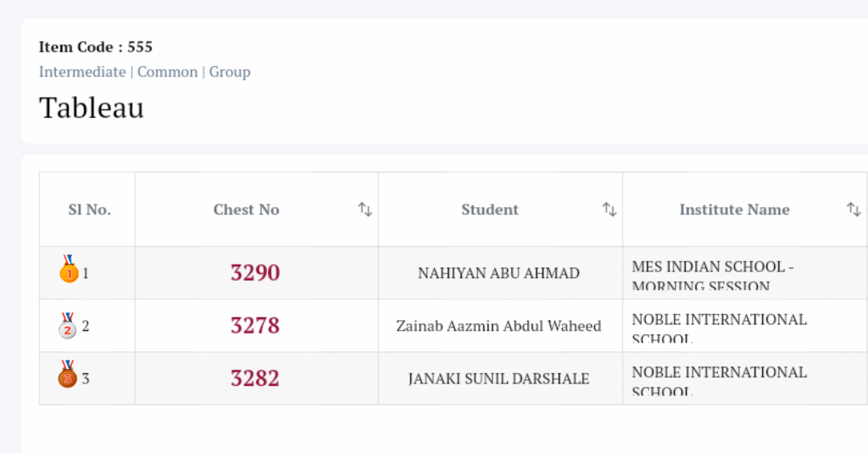Select chest number 3290
The width and height of the screenshot is (868, 453).
[255, 273]
